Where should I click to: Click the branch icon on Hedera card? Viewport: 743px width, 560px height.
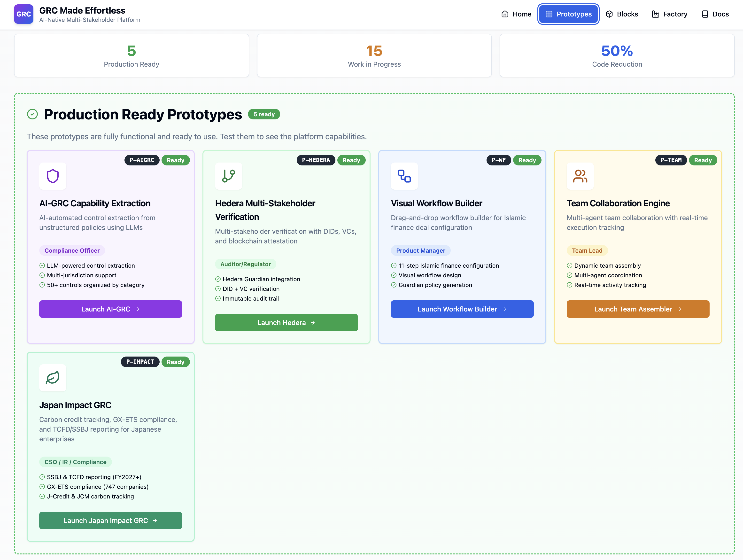point(229,176)
